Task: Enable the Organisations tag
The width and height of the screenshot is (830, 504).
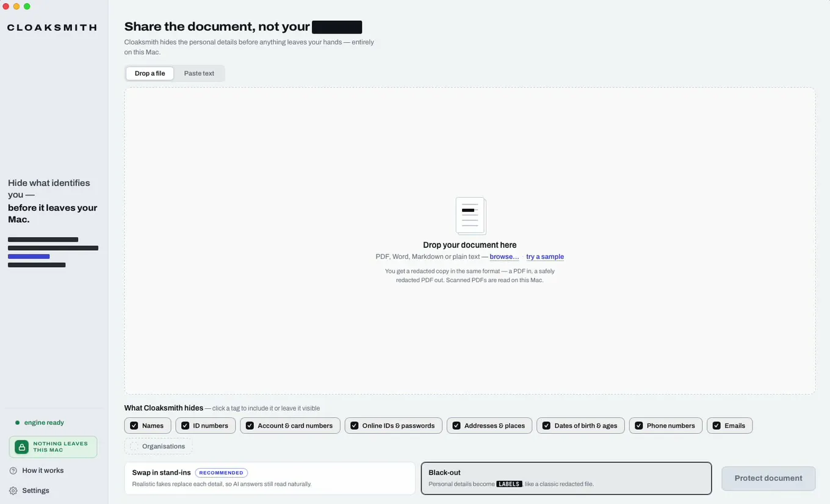Action: point(158,446)
